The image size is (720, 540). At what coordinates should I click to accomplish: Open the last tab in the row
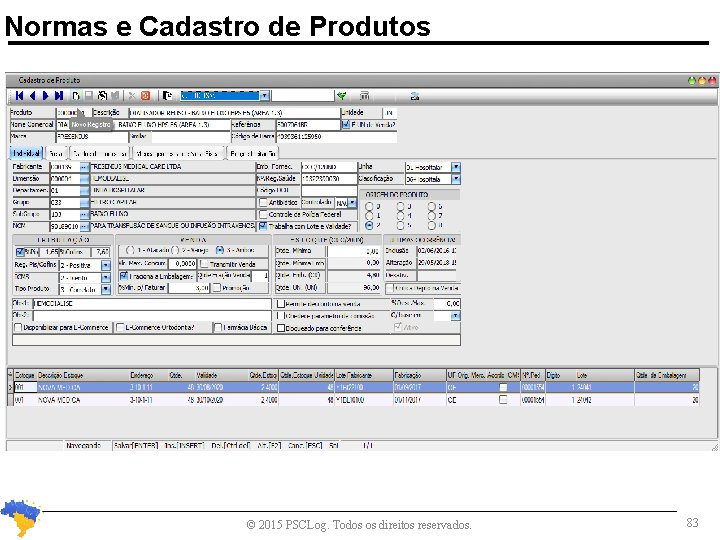click(x=253, y=153)
